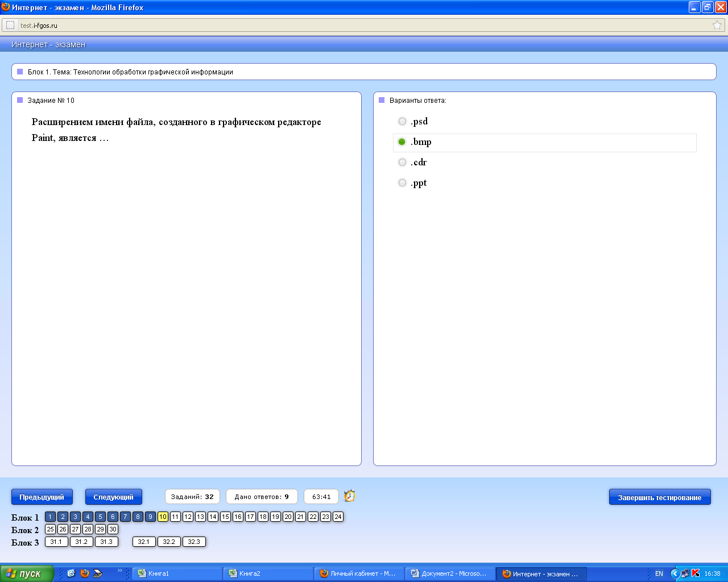
Task: Jump to question 13
Action: (200, 517)
